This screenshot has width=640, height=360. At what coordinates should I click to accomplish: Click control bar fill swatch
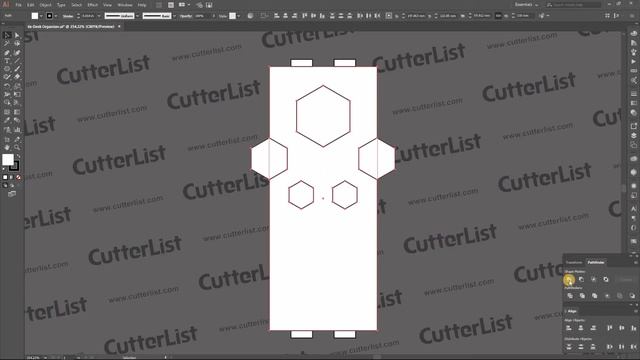coord(35,16)
